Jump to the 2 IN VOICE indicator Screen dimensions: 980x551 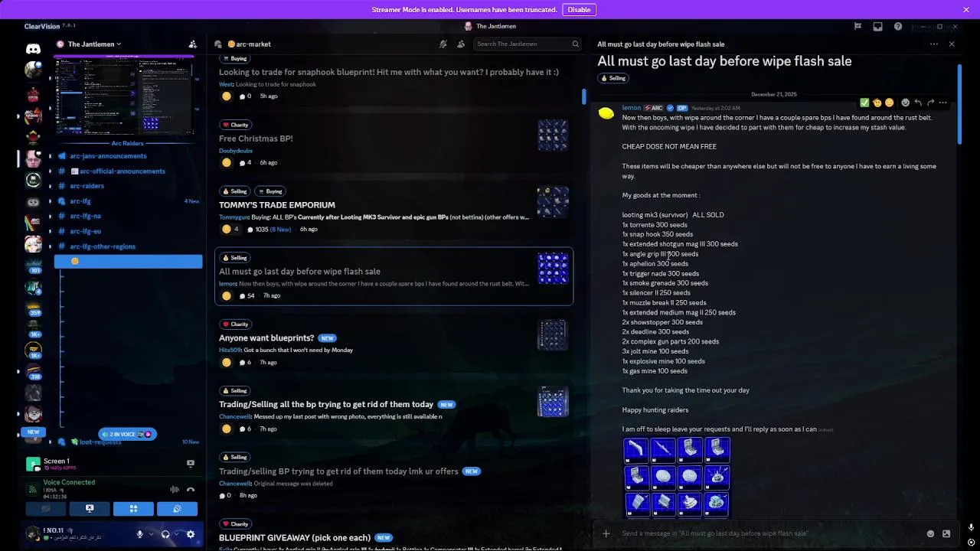pyautogui.click(x=127, y=434)
